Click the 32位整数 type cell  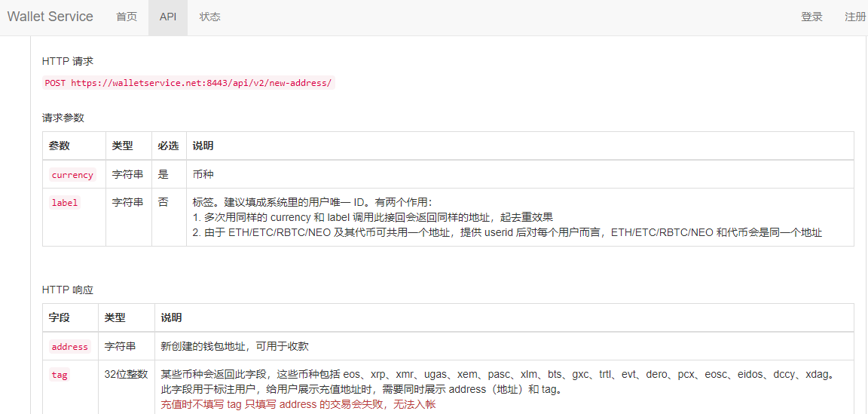pos(126,374)
